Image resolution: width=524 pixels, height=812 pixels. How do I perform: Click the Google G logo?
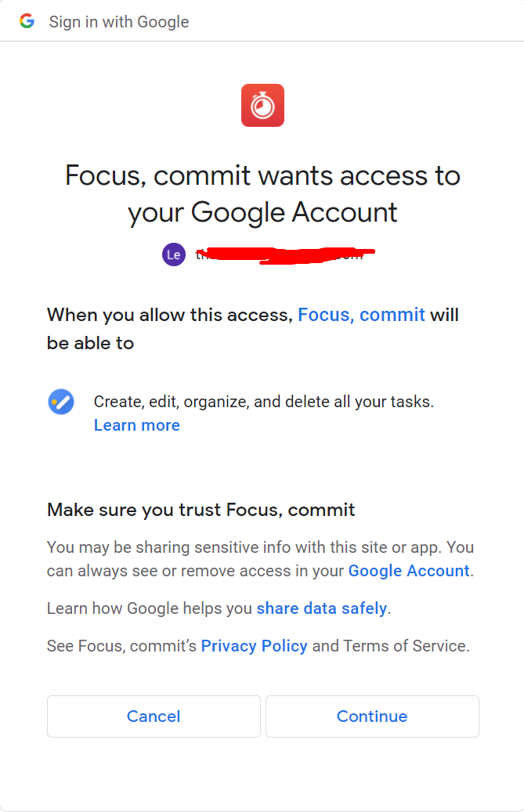click(x=27, y=21)
